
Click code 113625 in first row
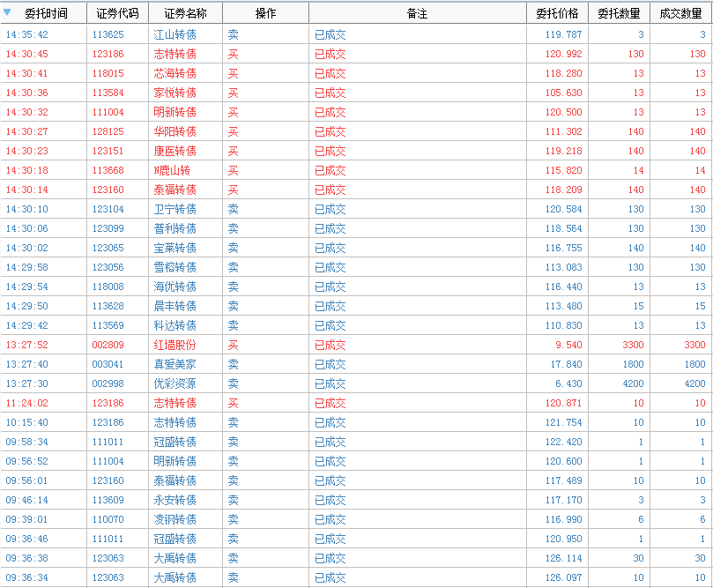pos(108,34)
